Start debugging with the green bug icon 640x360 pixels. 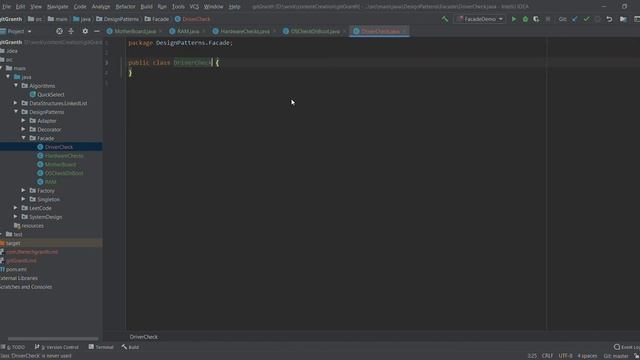(x=525, y=19)
